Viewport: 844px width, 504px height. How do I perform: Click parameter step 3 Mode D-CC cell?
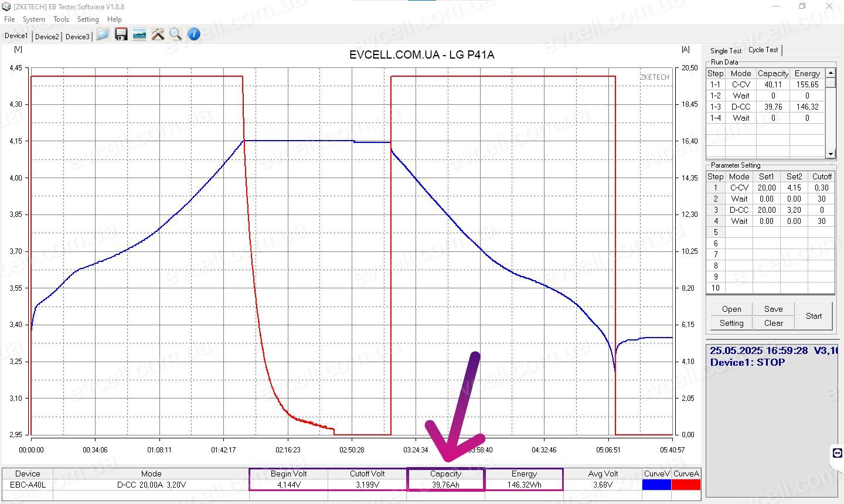pyautogui.click(x=739, y=210)
